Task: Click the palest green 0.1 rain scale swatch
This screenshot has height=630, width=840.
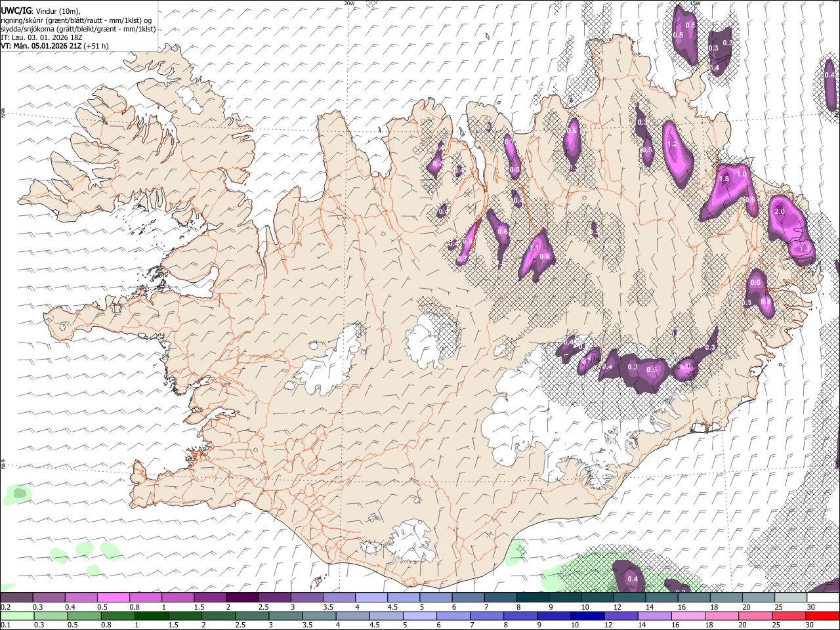Action: point(17,616)
